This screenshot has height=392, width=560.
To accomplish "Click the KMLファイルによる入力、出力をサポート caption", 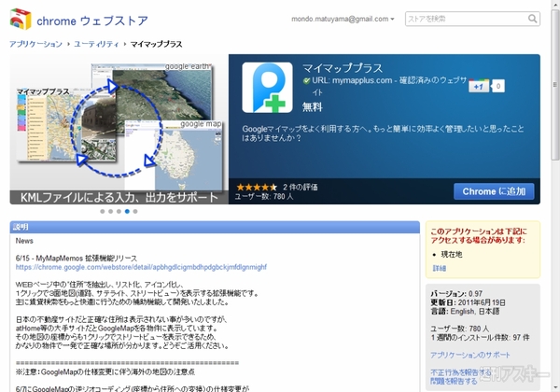I will 119,198.
